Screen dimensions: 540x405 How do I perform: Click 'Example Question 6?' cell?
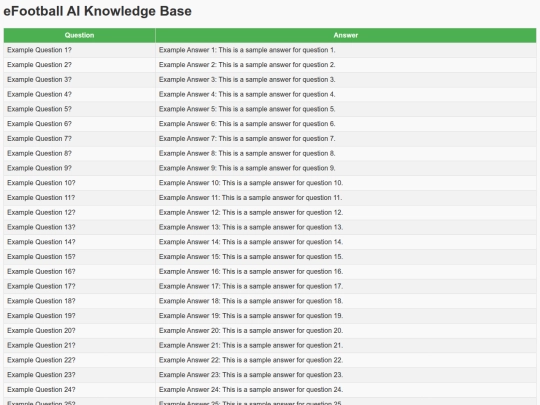pyautogui.click(x=80, y=124)
